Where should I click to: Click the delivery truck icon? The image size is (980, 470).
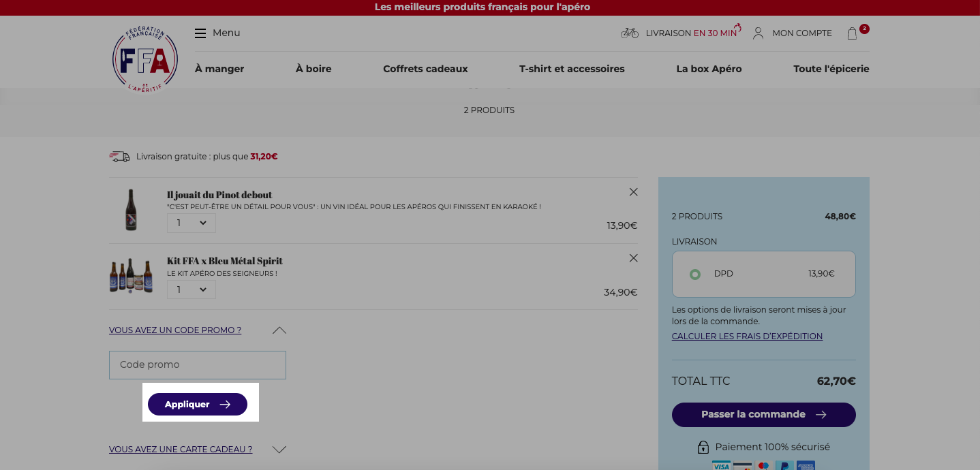119,157
